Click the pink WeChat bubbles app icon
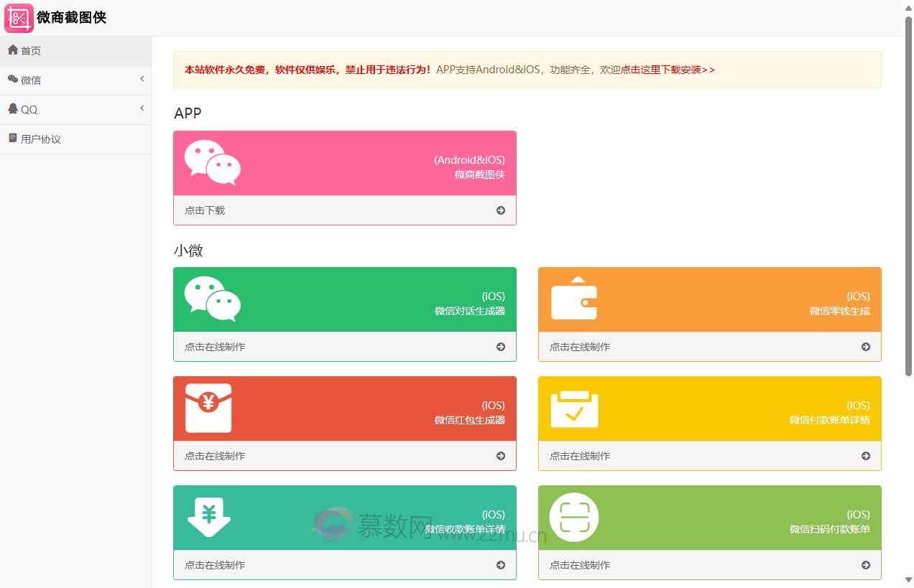 pos(212,162)
